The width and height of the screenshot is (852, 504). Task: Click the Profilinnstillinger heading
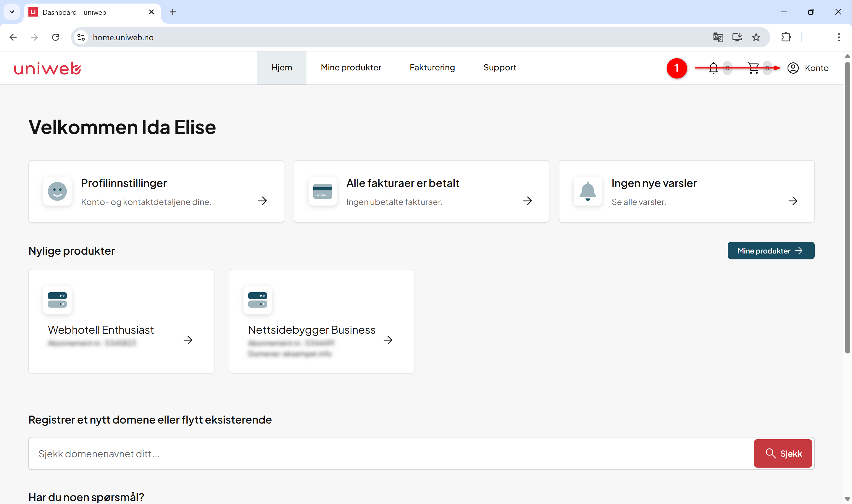[x=124, y=183]
